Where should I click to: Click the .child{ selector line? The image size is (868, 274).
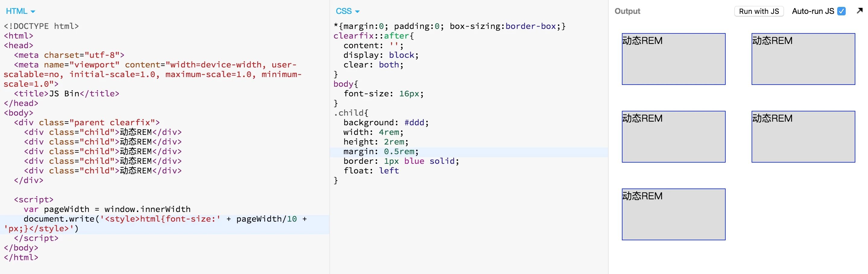351,113
